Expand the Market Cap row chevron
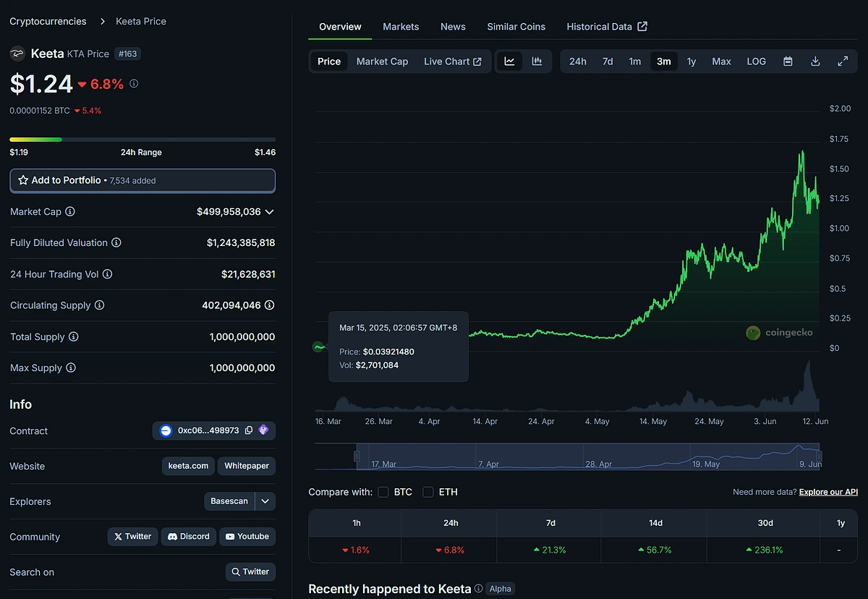Screen dimensions: 868x599 pos(270,212)
